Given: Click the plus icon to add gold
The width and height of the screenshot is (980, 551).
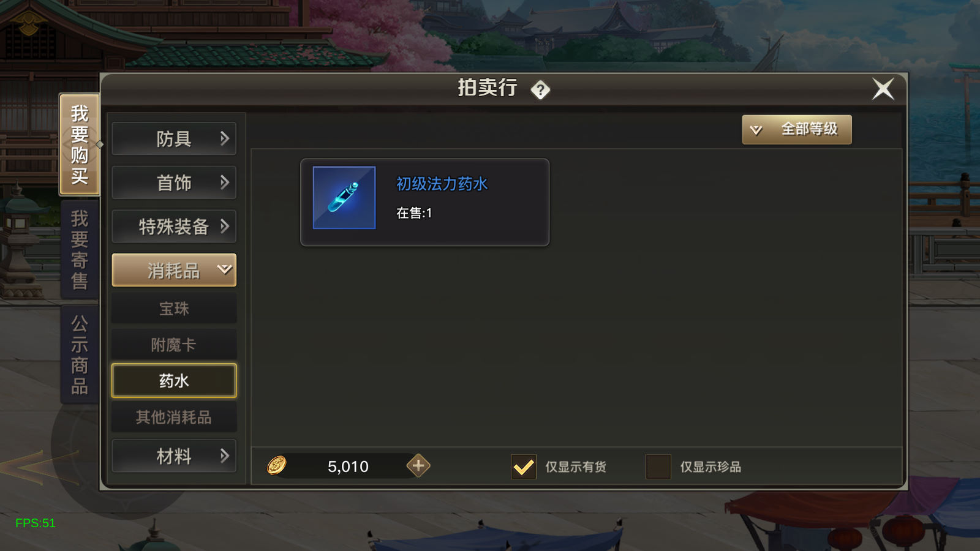Looking at the screenshot, I should (418, 466).
